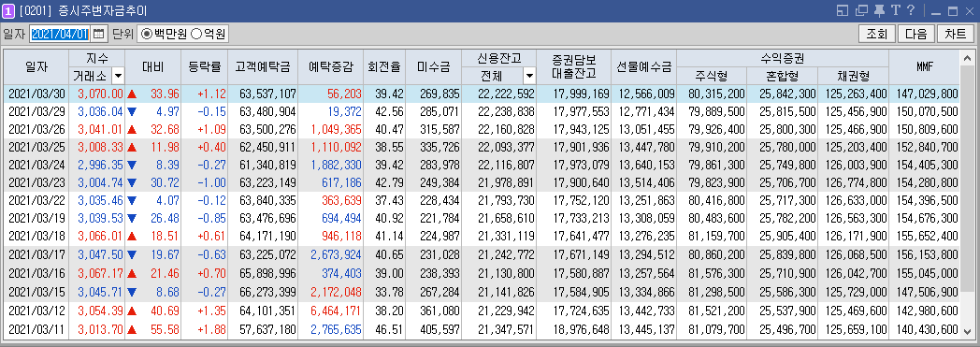This screenshot has height=347, width=980.
Task: Select the 2021/03/29 date cell
Action: click(x=36, y=111)
